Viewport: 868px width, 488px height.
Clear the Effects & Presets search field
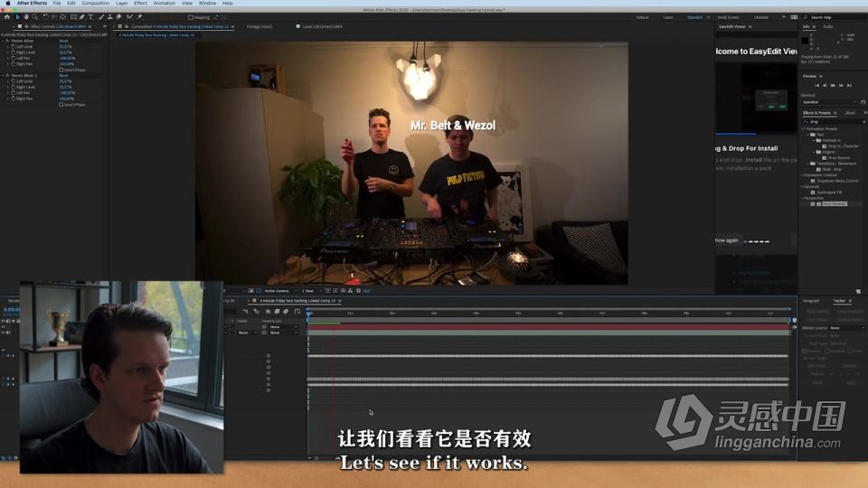(x=863, y=122)
